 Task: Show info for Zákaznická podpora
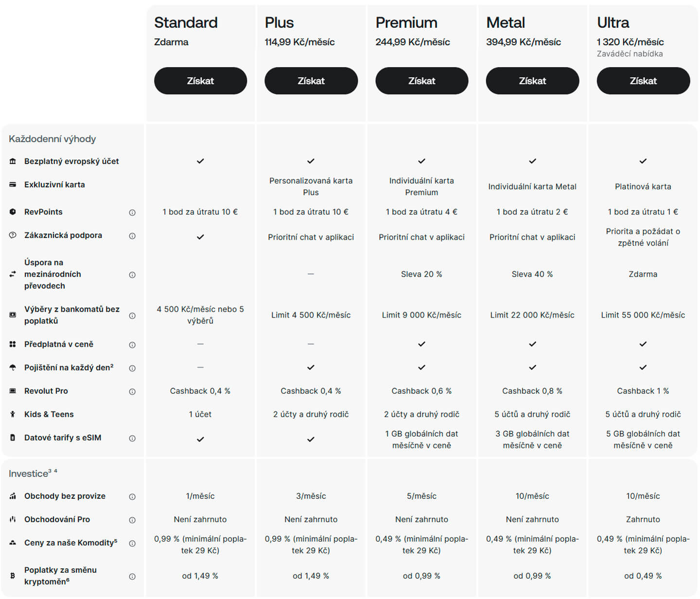tap(132, 236)
